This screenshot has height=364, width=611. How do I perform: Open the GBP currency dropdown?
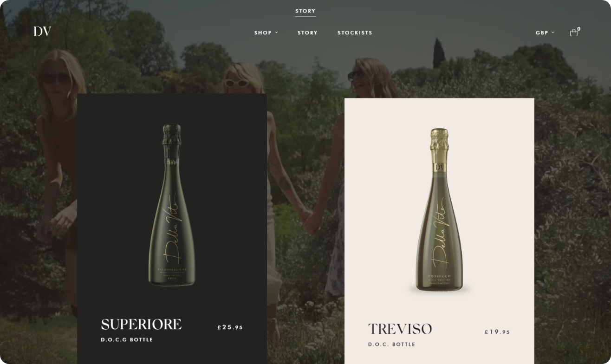tap(545, 32)
